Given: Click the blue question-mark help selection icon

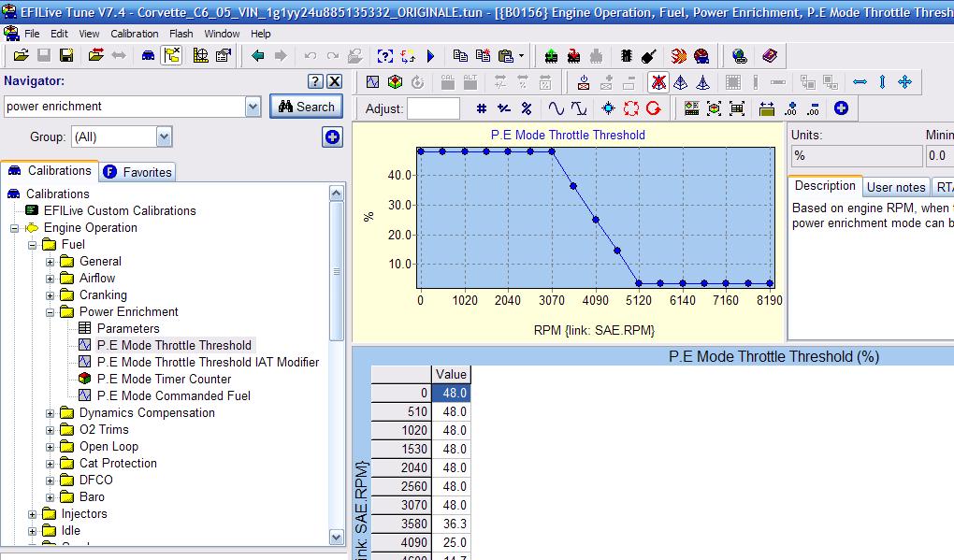Looking at the screenshot, I should pyautogui.click(x=385, y=56).
